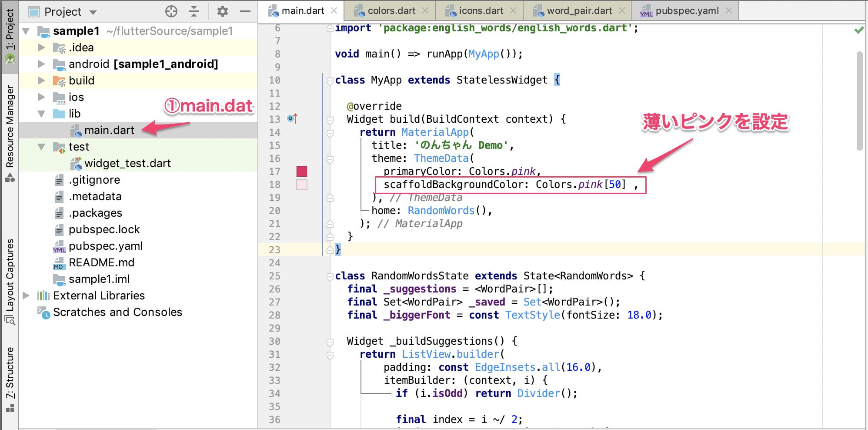The height and width of the screenshot is (430, 868).
Task: Hide the Project panel with minimize icon
Action: tap(245, 12)
